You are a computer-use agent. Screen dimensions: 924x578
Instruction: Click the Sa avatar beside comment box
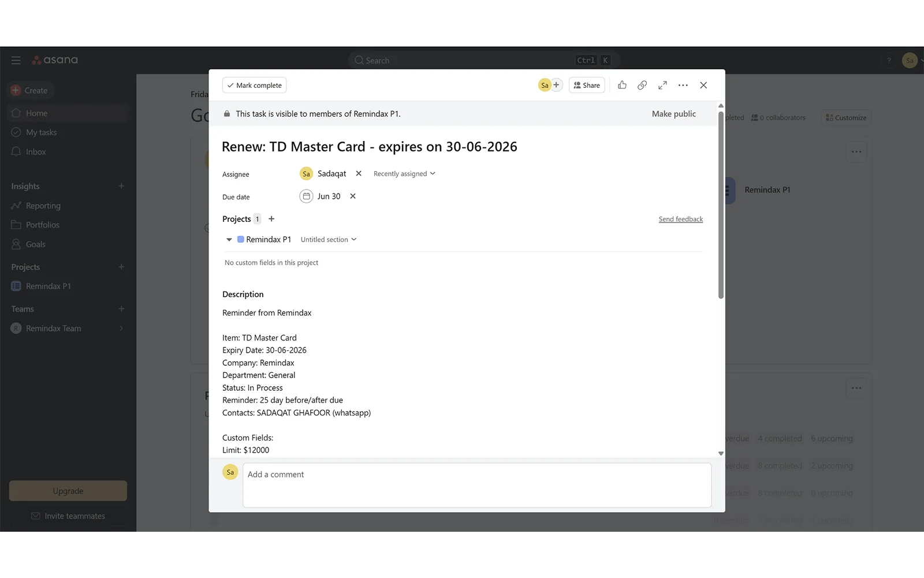pyautogui.click(x=230, y=472)
